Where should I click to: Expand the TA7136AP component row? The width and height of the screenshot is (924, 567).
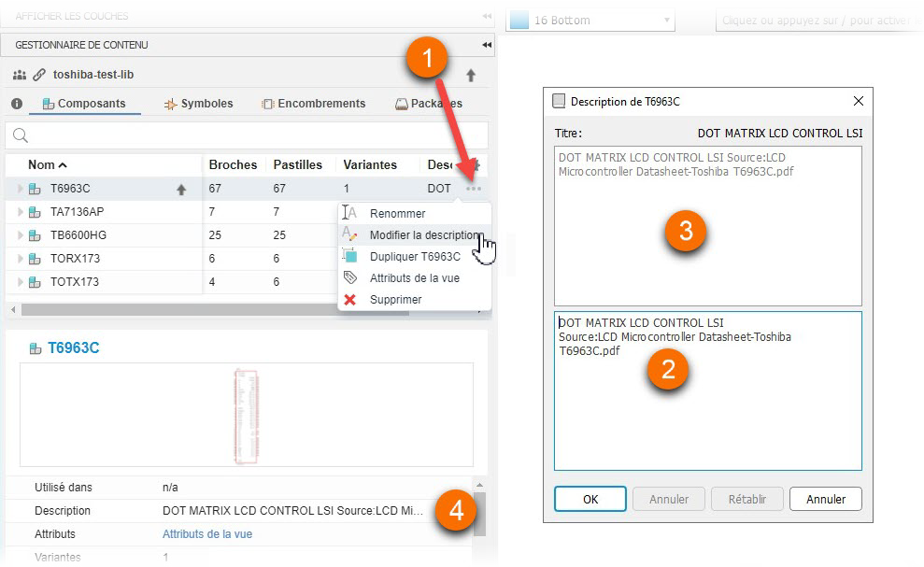(x=20, y=212)
